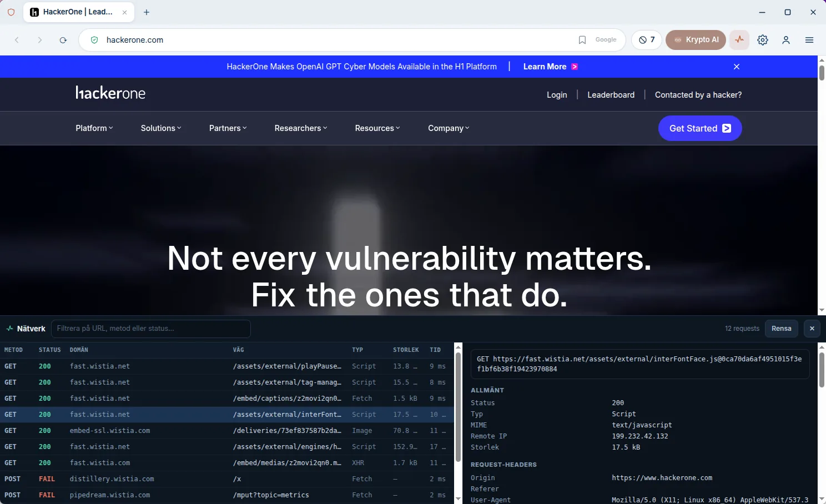Open the Login link
The width and height of the screenshot is (826, 504).
(x=557, y=95)
